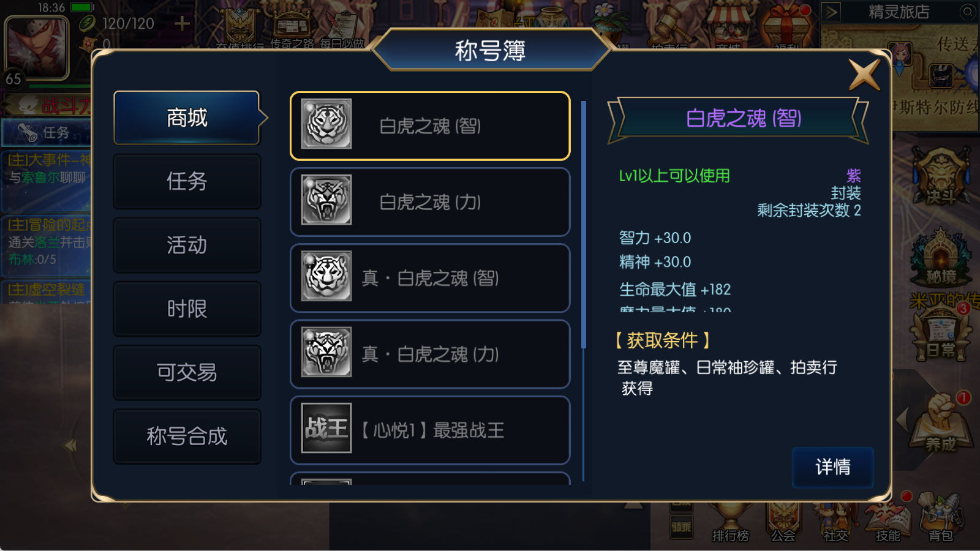Open the 养成 training icon
The image size is (980, 551).
pyautogui.click(x=941, y=422)
